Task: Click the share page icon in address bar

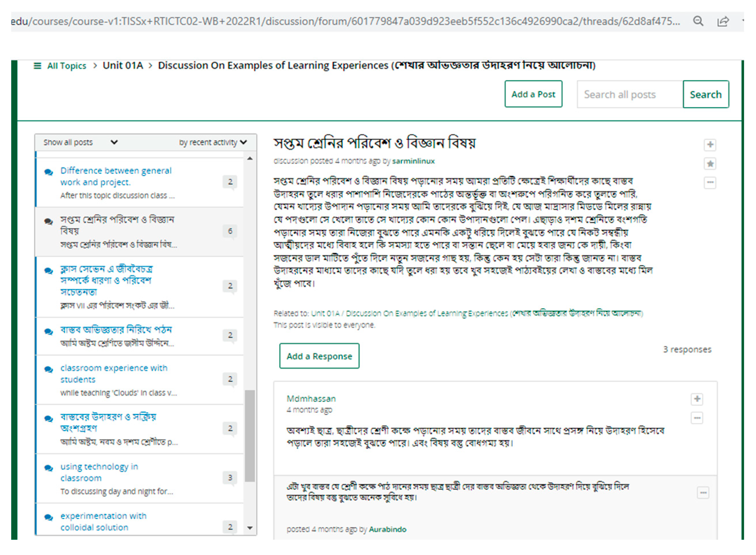Action: pyautogui.click(x=723, y=22)
